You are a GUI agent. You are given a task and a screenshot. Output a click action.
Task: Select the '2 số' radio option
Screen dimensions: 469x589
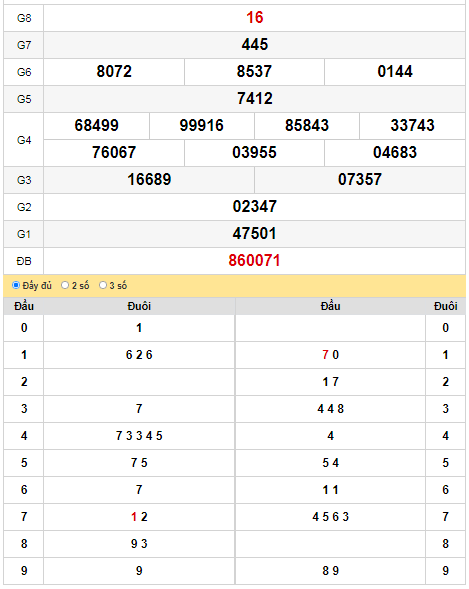(65, 285)
